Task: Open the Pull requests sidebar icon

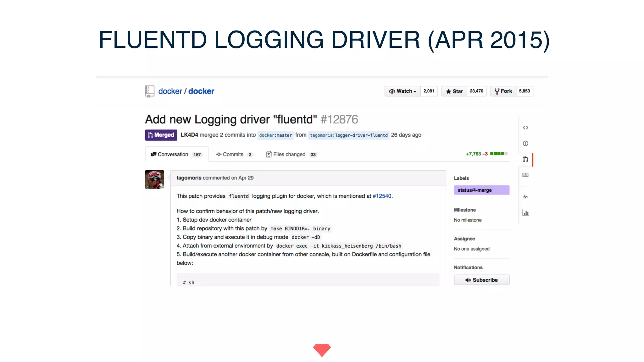Action: pyautogui.click(x=525, y=159)
